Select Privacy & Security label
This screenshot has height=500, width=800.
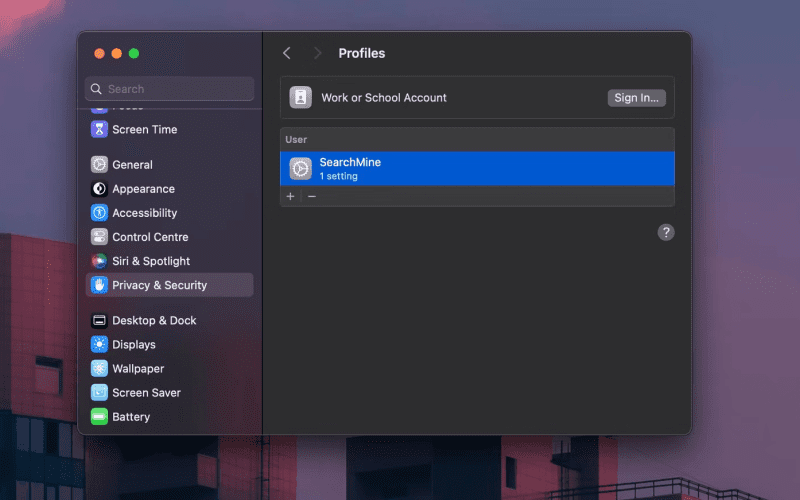tap(160, 285)
